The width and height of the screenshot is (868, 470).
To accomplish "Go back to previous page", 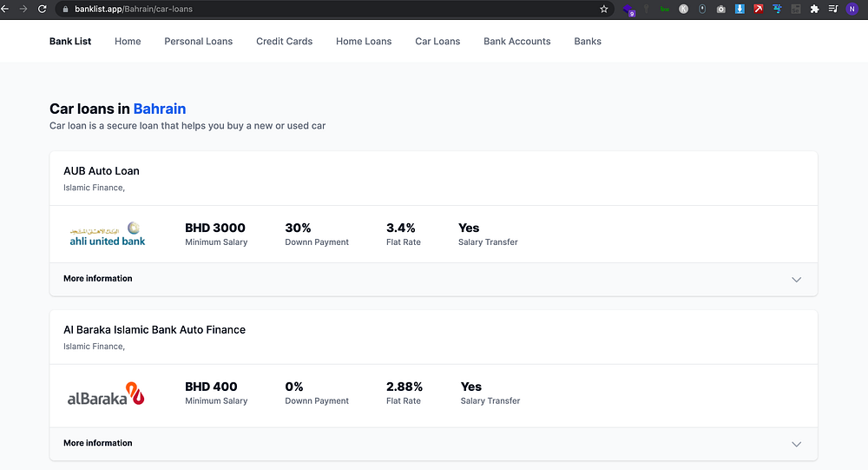I will (5, 9).
